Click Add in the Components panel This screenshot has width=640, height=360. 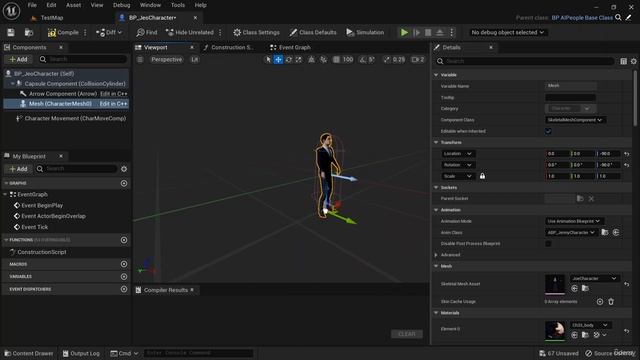coord(18,59)
